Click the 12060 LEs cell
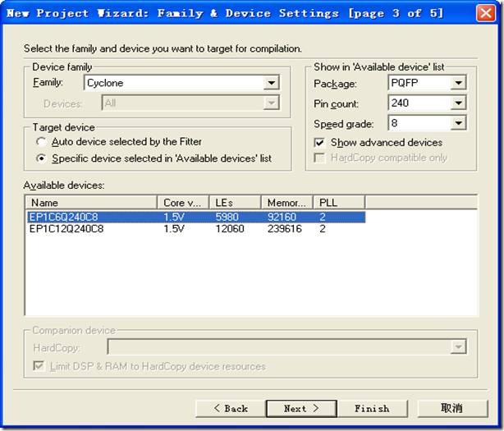Screen dimensions: 504x431 pyautogui.click(x=228, y=229)
